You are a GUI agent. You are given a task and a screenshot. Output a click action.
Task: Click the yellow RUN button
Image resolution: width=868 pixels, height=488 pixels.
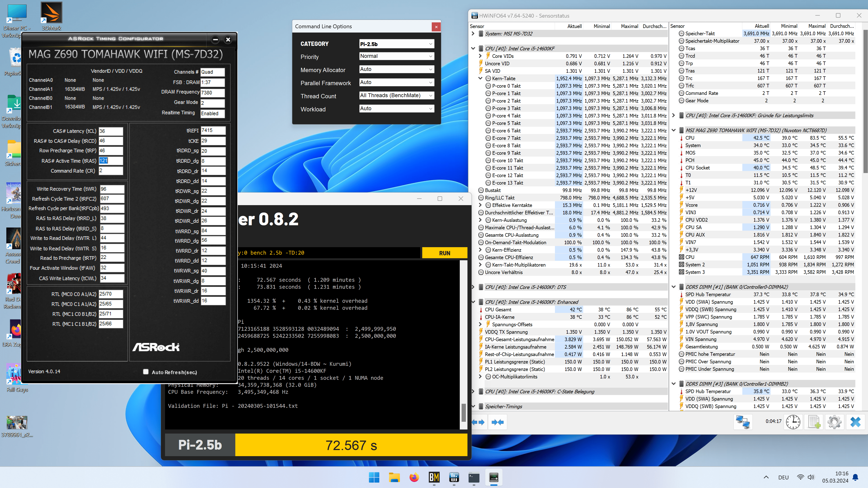[x=444, y=253]
